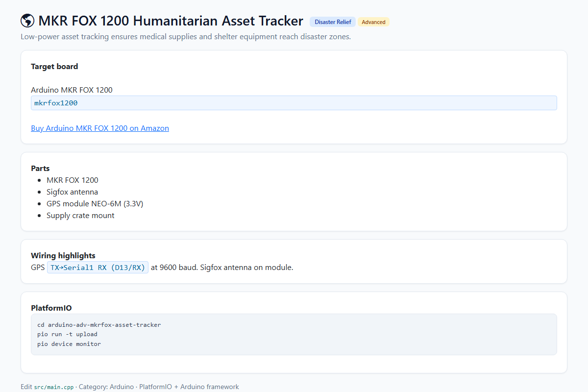
Task: Click the 'Arduino MKR FOX 1200' board name
Action: (72, 90)
